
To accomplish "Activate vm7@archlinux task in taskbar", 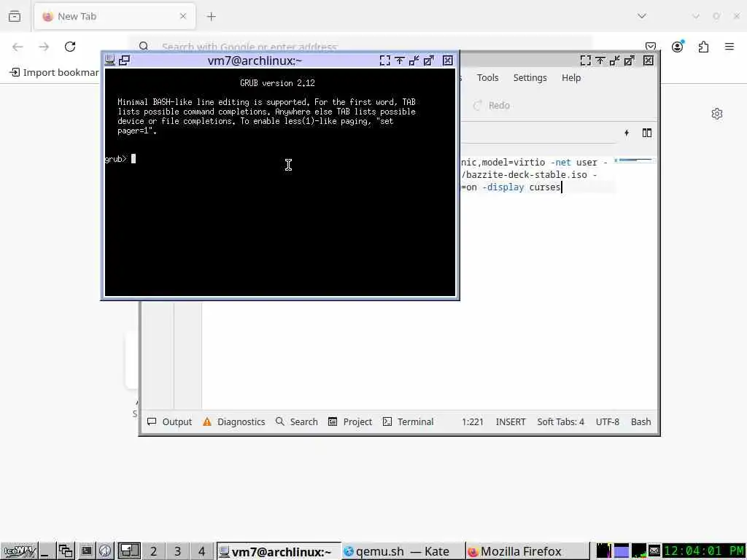I will 279,551.
